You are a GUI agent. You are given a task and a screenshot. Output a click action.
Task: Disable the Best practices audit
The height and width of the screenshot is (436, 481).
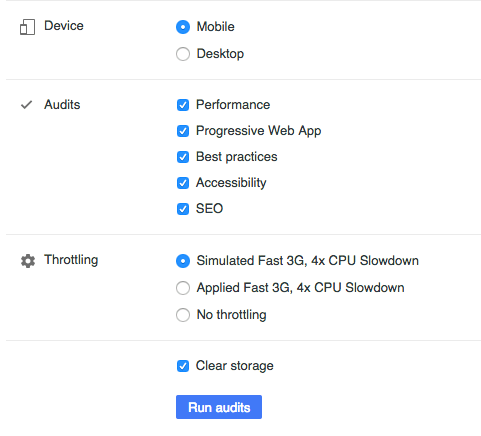(x=183, y=157)
